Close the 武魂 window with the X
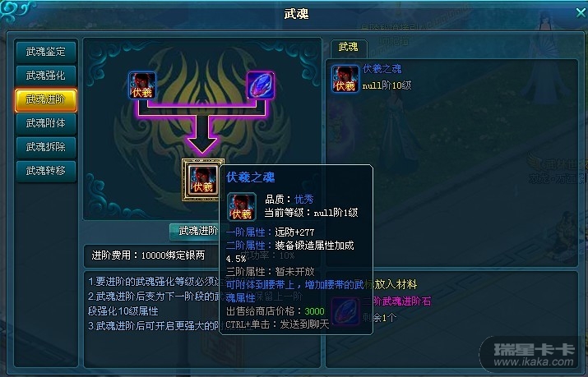 (581, 12)
